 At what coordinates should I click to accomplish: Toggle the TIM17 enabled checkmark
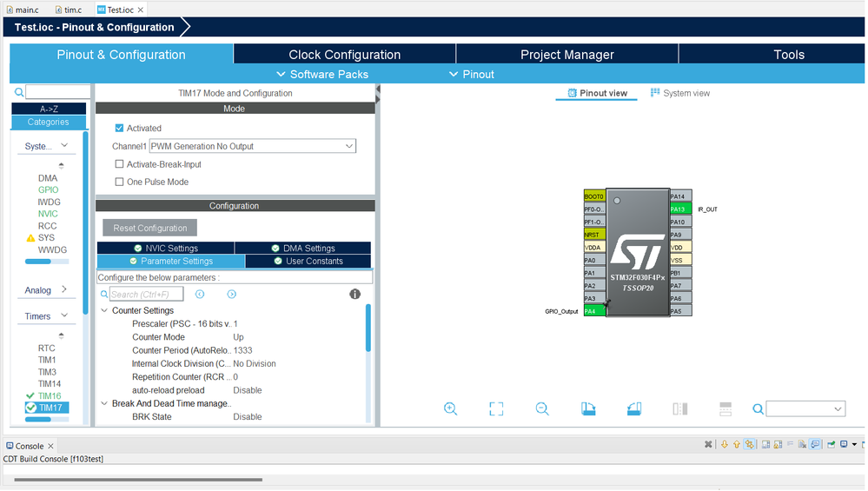click(x=31, y=408)
